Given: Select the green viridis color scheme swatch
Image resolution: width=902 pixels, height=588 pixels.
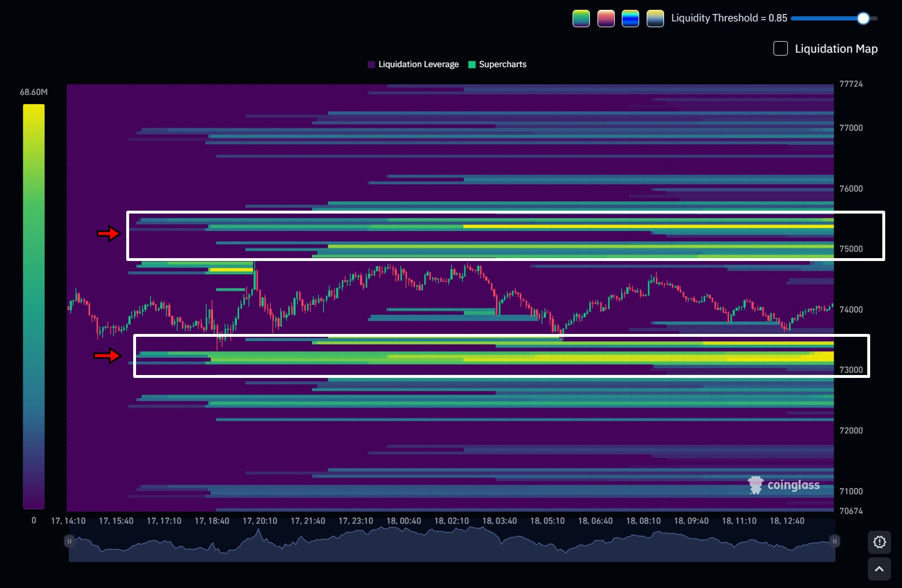Looking at the screenshot, I should click(581, 18).
